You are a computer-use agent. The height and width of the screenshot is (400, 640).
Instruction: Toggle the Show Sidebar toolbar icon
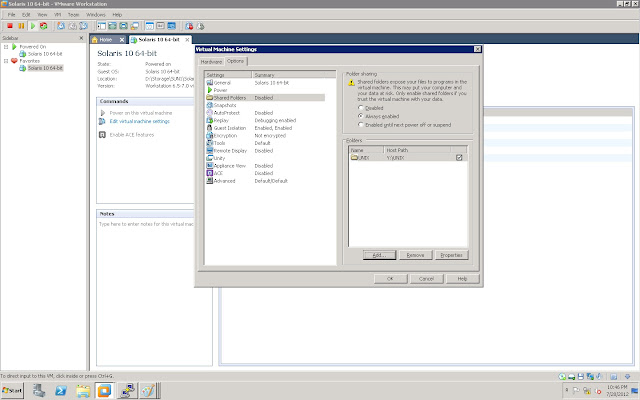click(x=101, y=26)
